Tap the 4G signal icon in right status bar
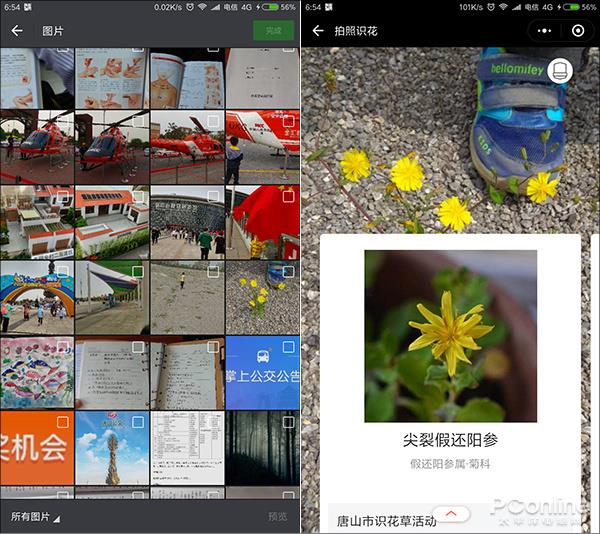The image size is (600, 534). click(x=548, y=7)
